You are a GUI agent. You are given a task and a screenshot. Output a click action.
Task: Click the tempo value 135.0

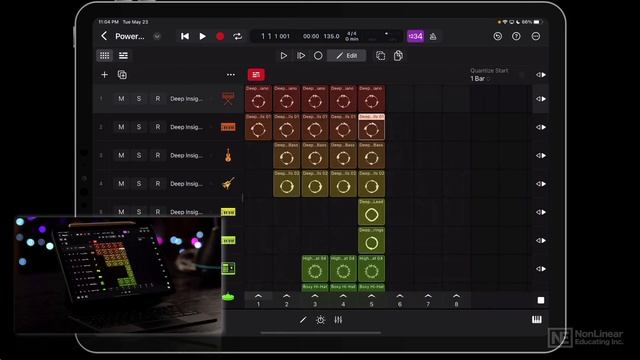(x=331, y=36)
